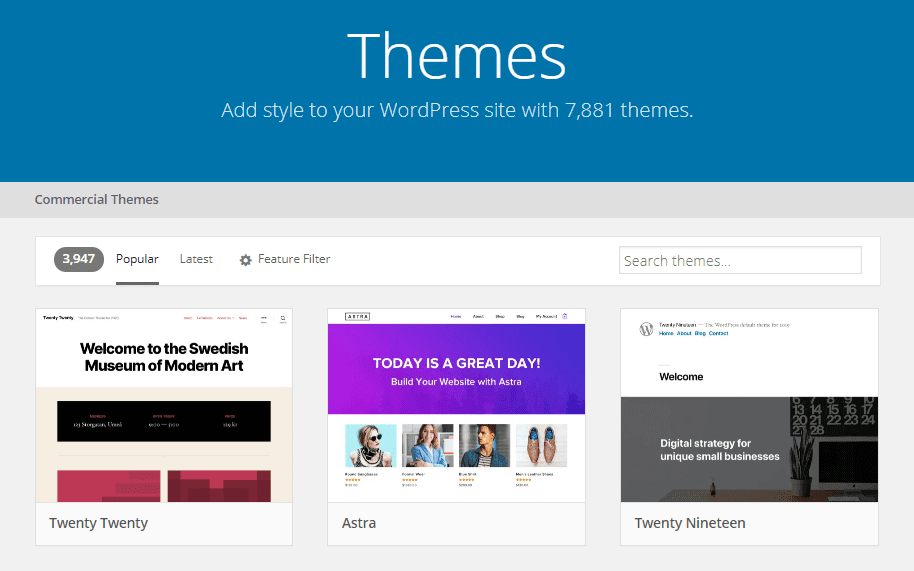
Task: Click the Astra theme name
Action: tap(358, 523)
